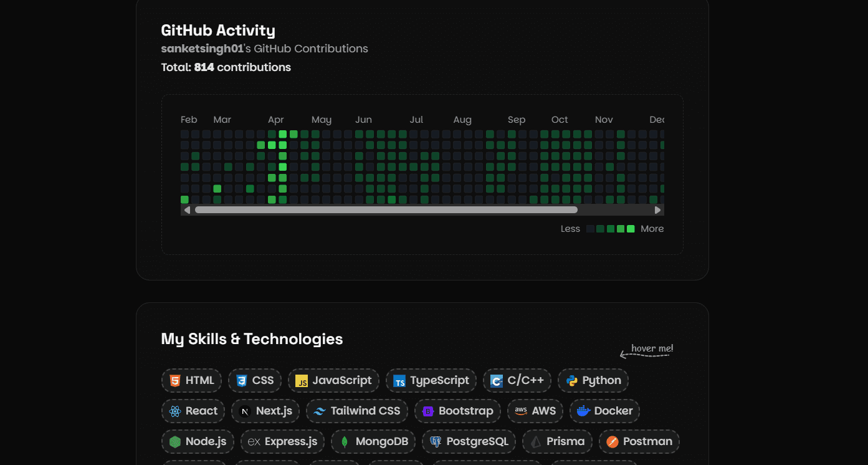Click the Python snake logo icon
Viewport: 868px width, 465px height.
point(571,381)
